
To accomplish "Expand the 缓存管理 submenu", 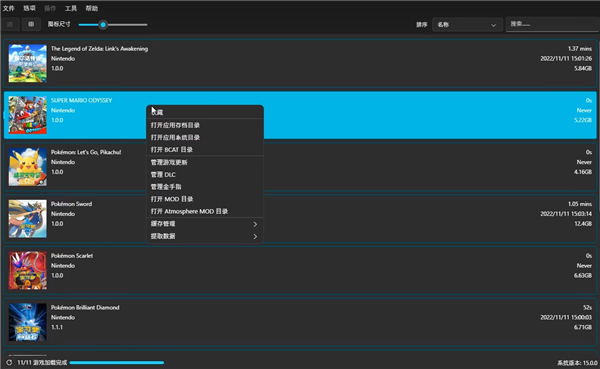I will point(205,224).
